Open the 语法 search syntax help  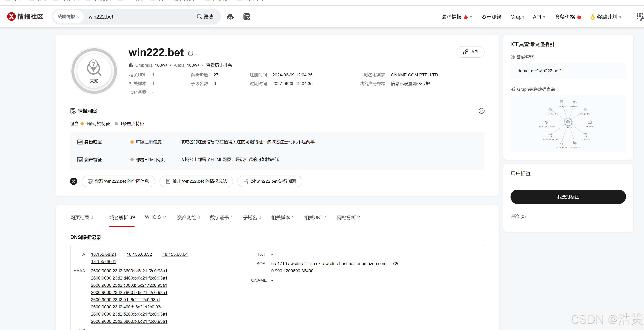[205, 17]
